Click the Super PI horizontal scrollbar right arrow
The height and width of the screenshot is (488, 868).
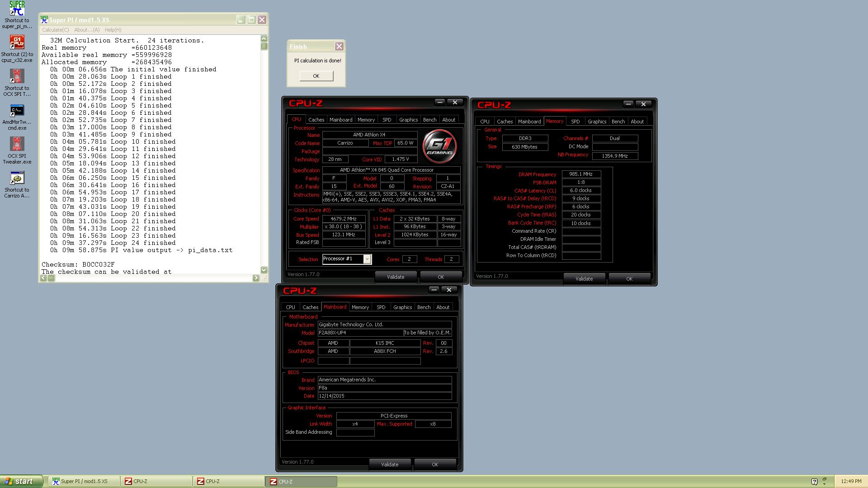pos(256,278)
